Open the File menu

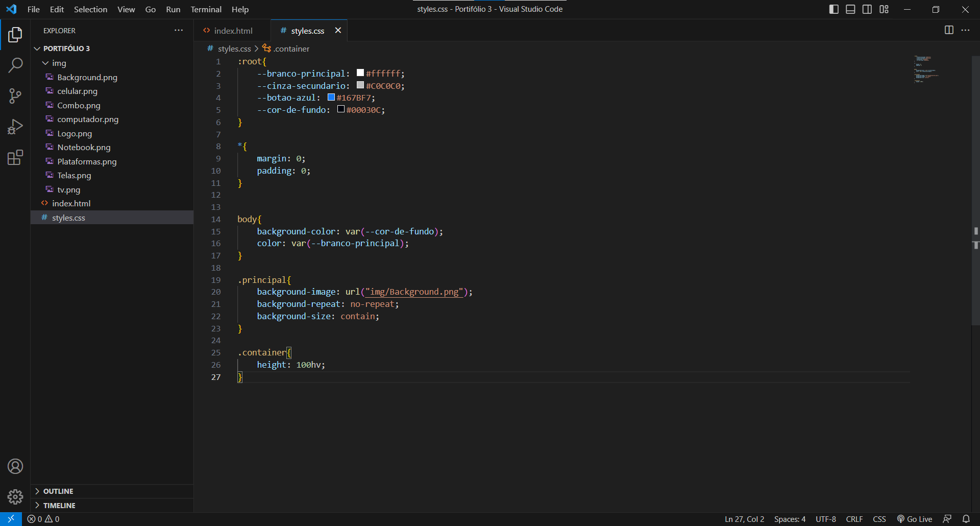tap(34, 9)
